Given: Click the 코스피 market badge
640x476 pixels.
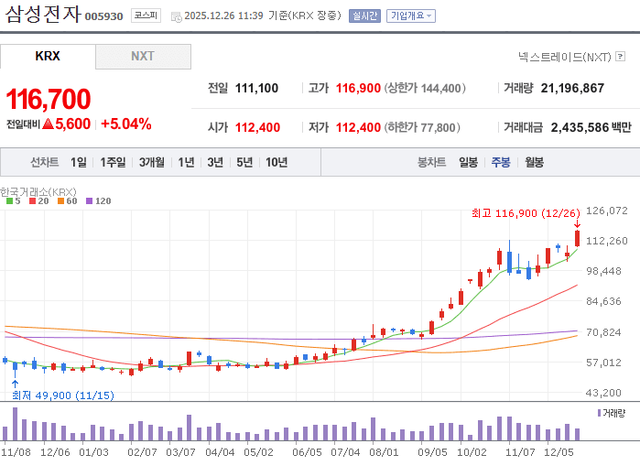Looking at the screenshot, I should coord(146,17).
